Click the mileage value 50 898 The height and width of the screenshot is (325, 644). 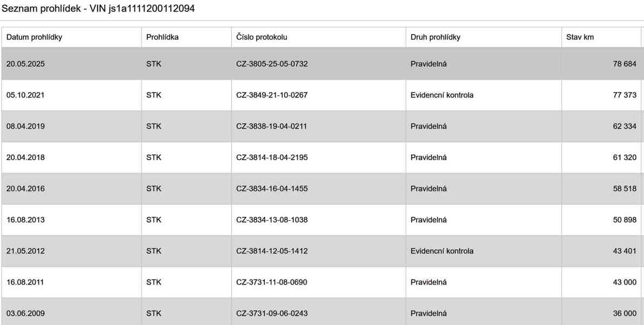point(625,220)
